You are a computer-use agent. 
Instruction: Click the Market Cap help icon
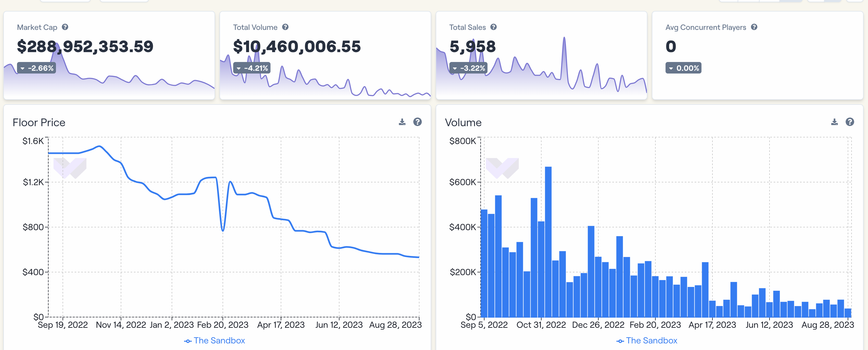tap(65, 27)
